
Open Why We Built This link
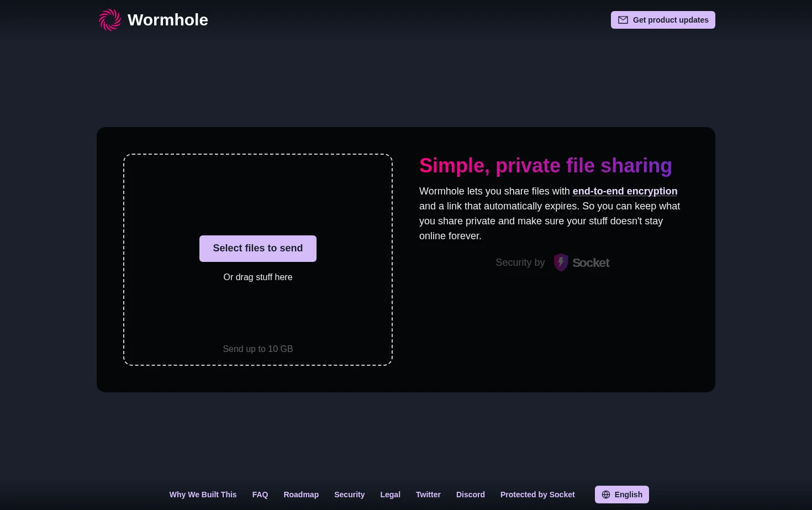tap(203, 495)
